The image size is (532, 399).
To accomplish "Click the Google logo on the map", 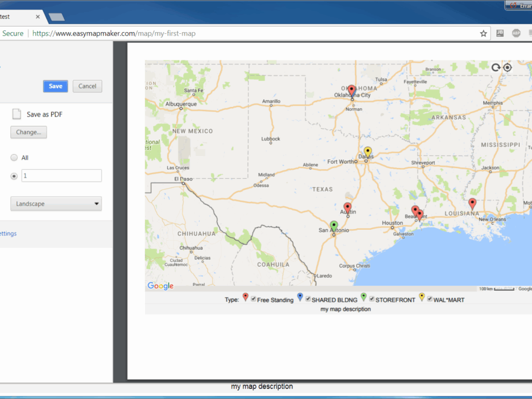I will pos(159,285).
